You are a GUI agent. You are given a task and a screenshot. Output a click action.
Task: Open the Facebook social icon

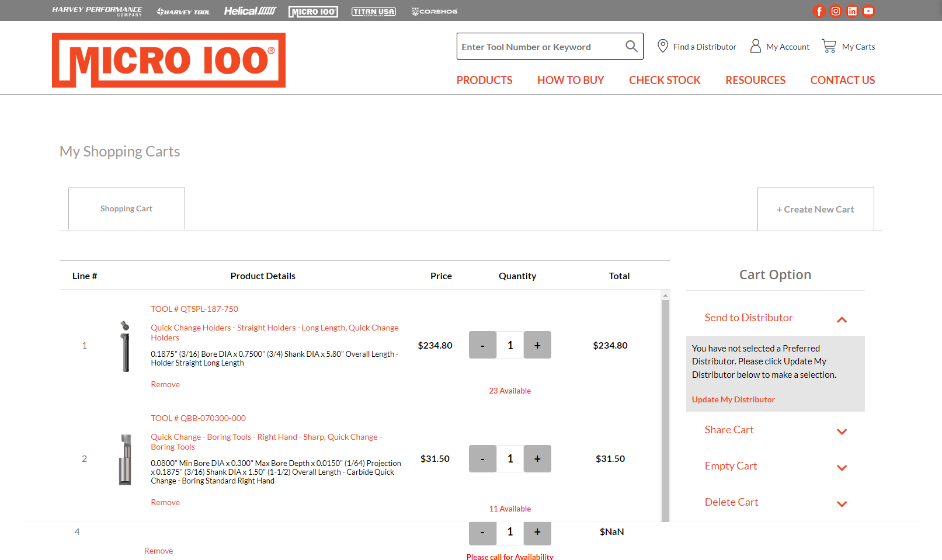coord(819,11)
